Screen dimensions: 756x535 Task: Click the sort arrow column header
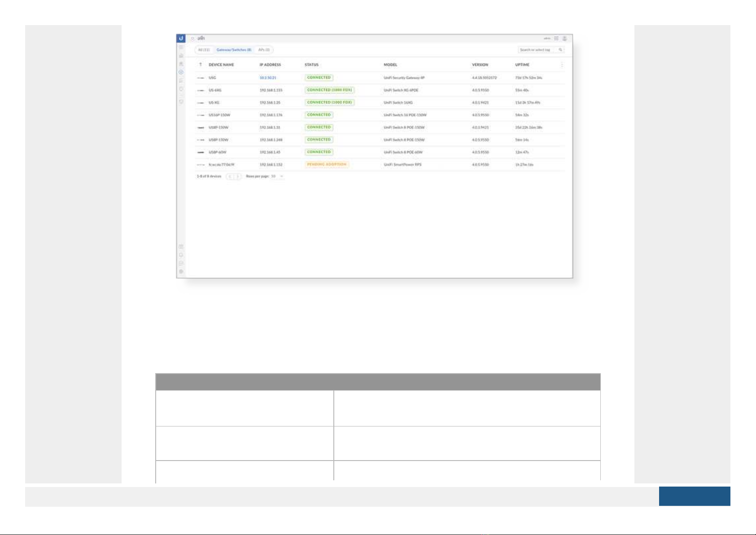(201, 65)
